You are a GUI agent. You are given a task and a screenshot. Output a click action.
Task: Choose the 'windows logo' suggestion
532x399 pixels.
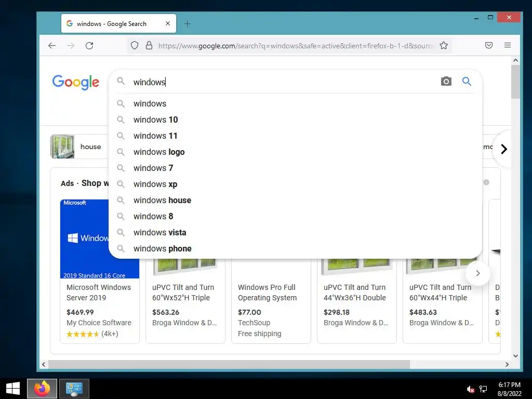[295, 152]
